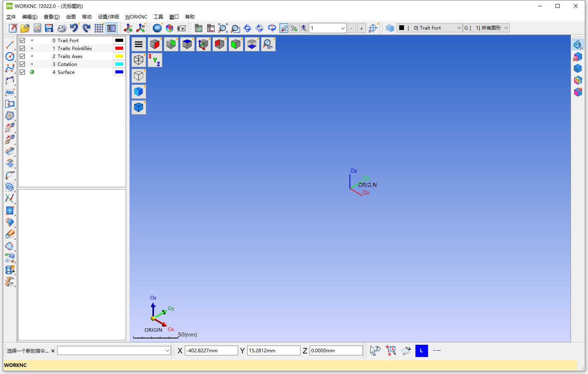Click the layers stack icon
The height and width of the screenshot is (374, 588).
tap(390, 28)
